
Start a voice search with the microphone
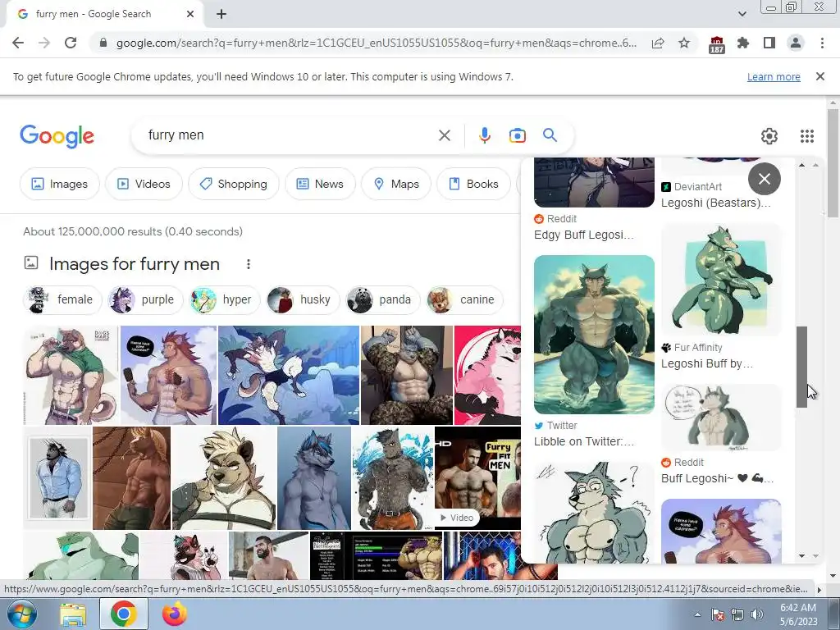coord(485,135)
